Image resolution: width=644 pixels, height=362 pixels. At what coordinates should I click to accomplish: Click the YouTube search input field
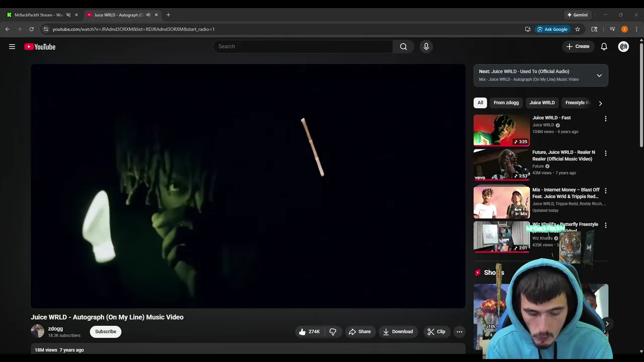[x=303, y=46]
